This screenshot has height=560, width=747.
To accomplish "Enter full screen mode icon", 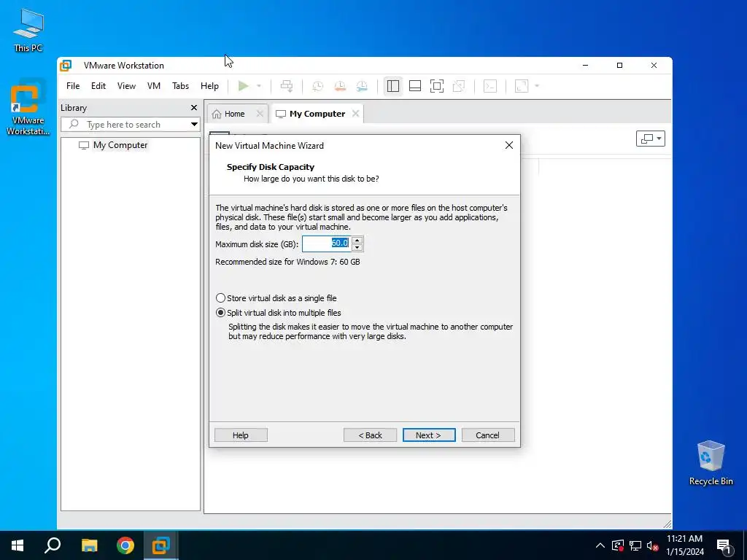I will (437, 86).
